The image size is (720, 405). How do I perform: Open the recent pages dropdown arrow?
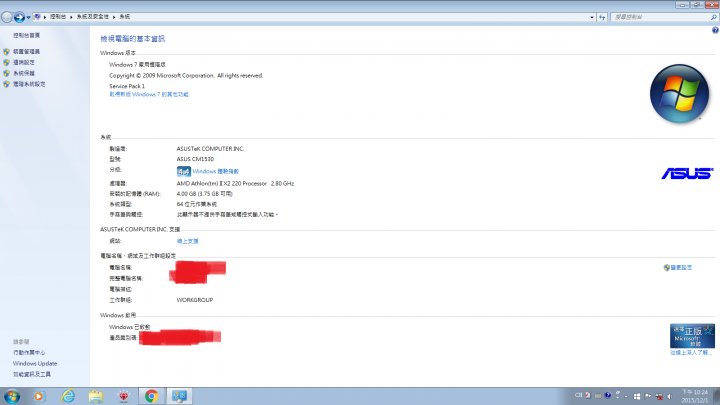coord(28,17)
